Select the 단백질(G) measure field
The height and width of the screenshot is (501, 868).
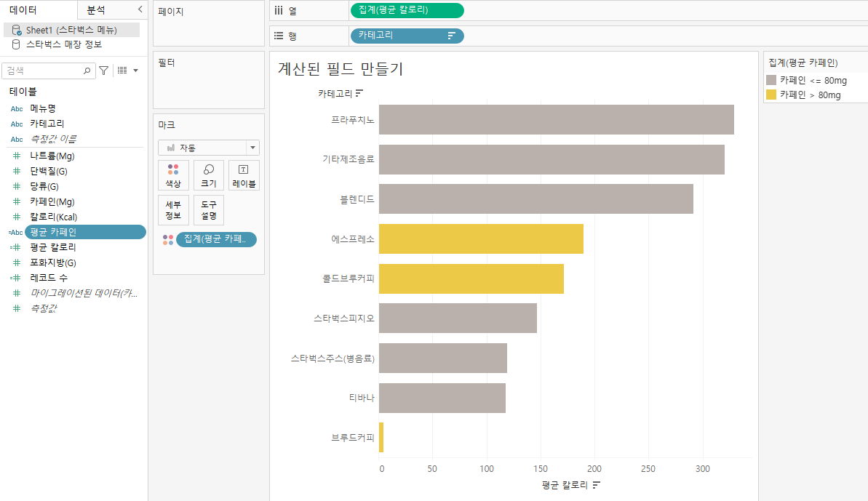[49, 172]
